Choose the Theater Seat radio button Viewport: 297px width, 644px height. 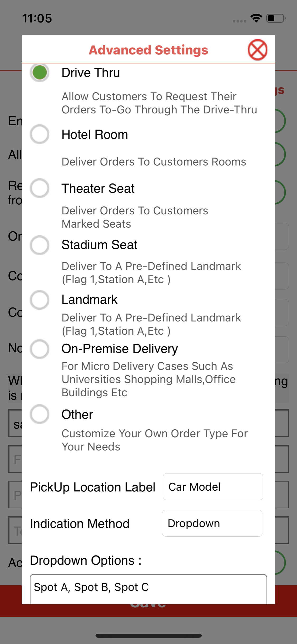pyautogui.click(x=40, y=188)
